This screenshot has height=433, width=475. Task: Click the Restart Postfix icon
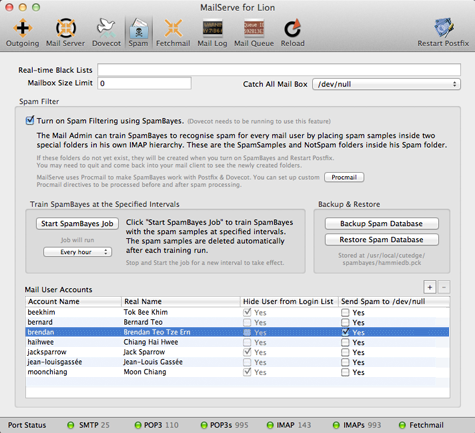click(443, 27)
